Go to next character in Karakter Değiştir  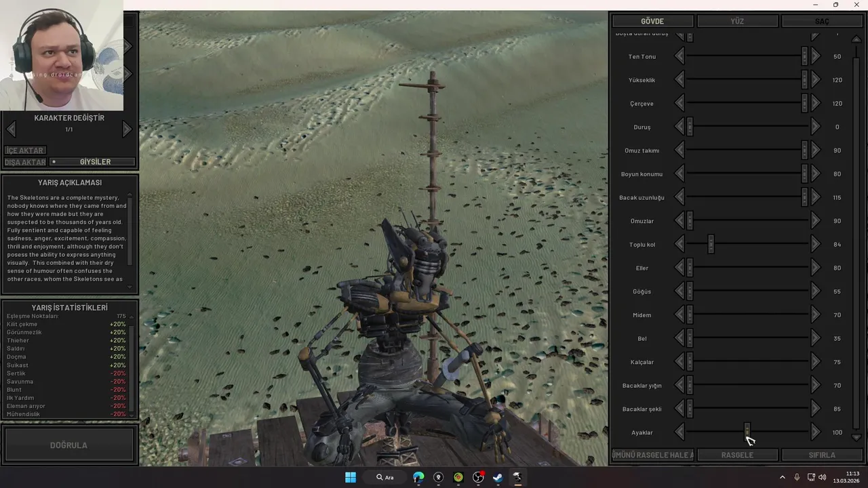click(x=127, y=129)
